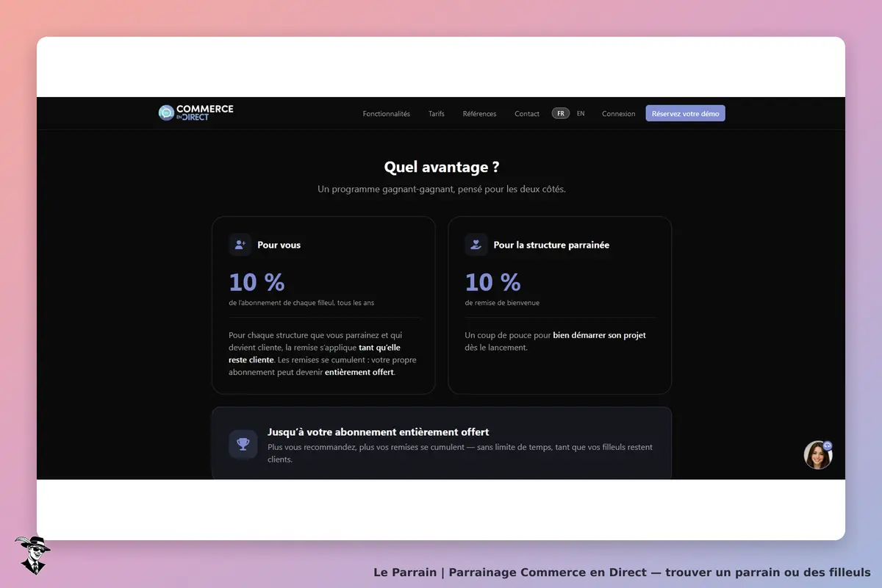Open the Connexion link
The width and height of the screenshot is (882, 588).
tap(619, 114)
